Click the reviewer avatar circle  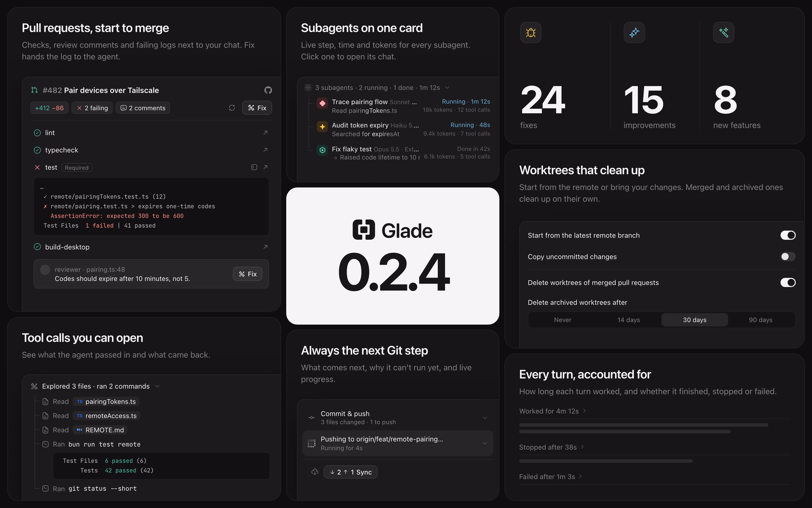coord(45,270)
